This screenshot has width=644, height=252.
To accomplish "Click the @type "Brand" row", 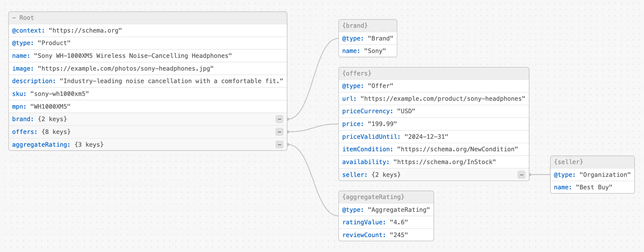I will coord(368,38).
